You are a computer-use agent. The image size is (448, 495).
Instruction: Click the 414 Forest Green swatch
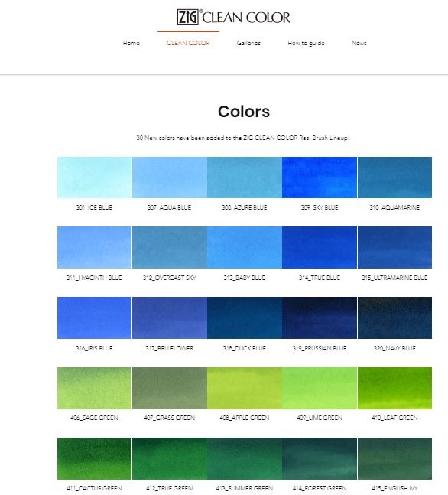[320, 458]
